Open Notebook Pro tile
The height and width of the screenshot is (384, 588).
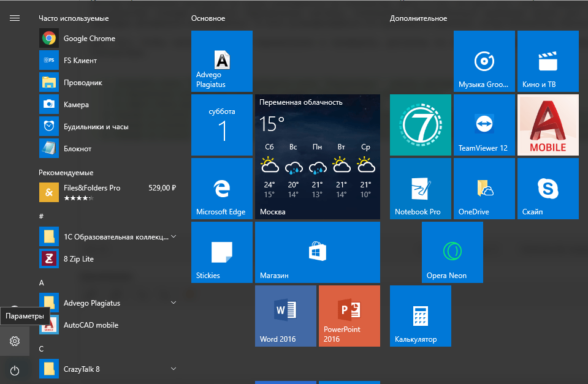pyautogui.click(x=421, y=189)
